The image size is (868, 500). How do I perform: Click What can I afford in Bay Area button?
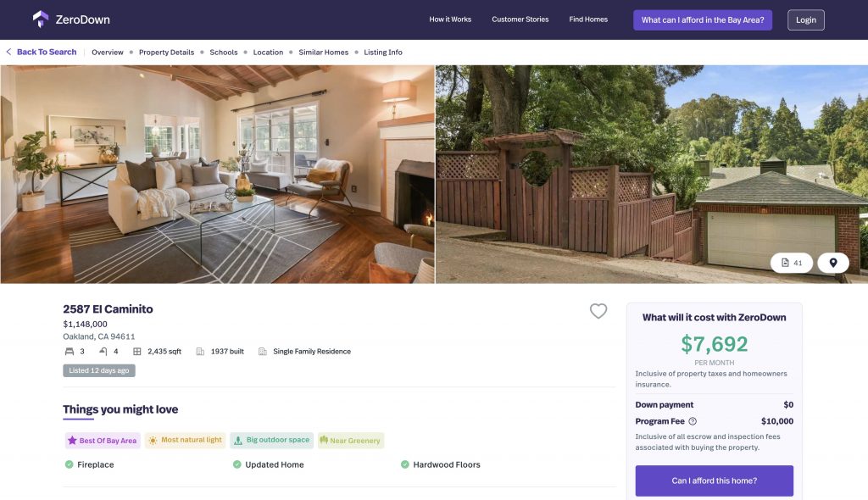pyautogui.click(x=703, y=20)
